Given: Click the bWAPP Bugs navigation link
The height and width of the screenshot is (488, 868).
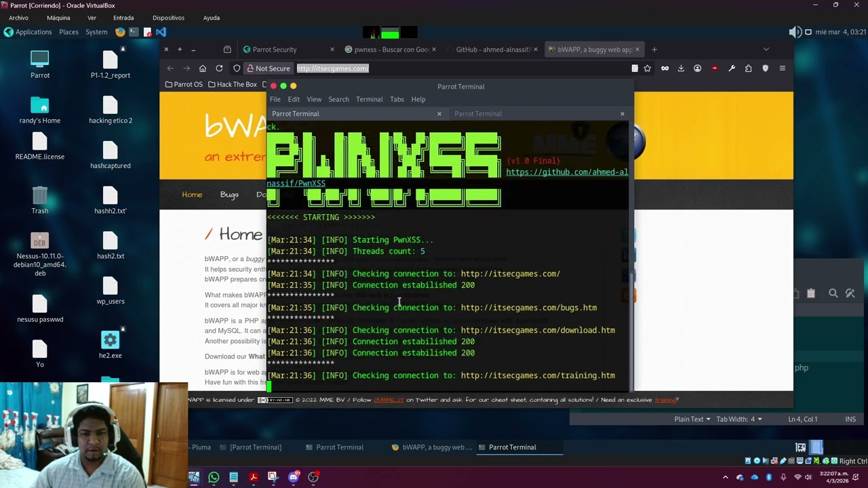Looking at the screenshot, I should coord(229,195).
